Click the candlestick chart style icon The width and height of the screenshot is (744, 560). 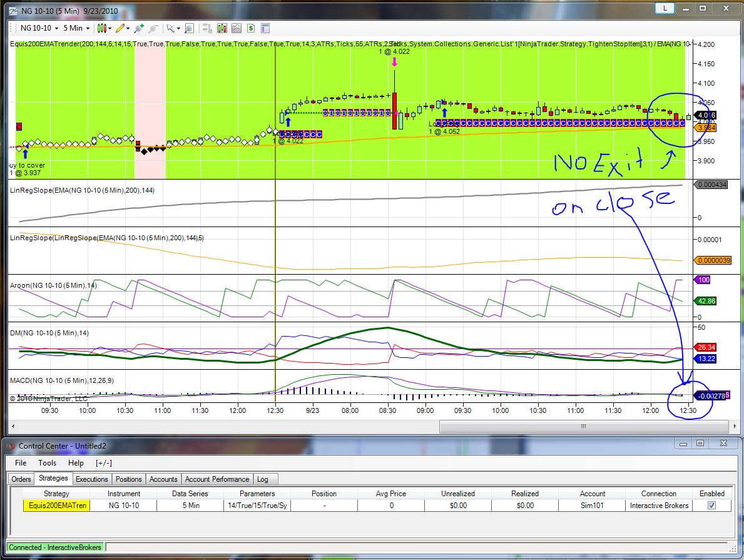click(101, 29)
